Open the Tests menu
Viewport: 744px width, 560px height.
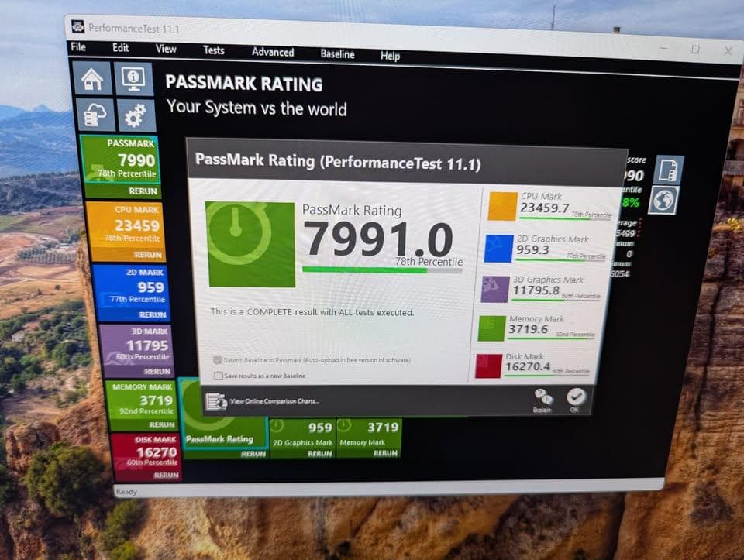click(213, 50)
